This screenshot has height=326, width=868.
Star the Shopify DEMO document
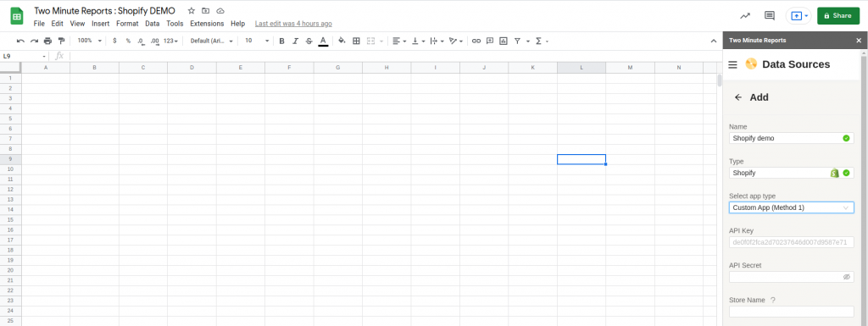[192, 10]
